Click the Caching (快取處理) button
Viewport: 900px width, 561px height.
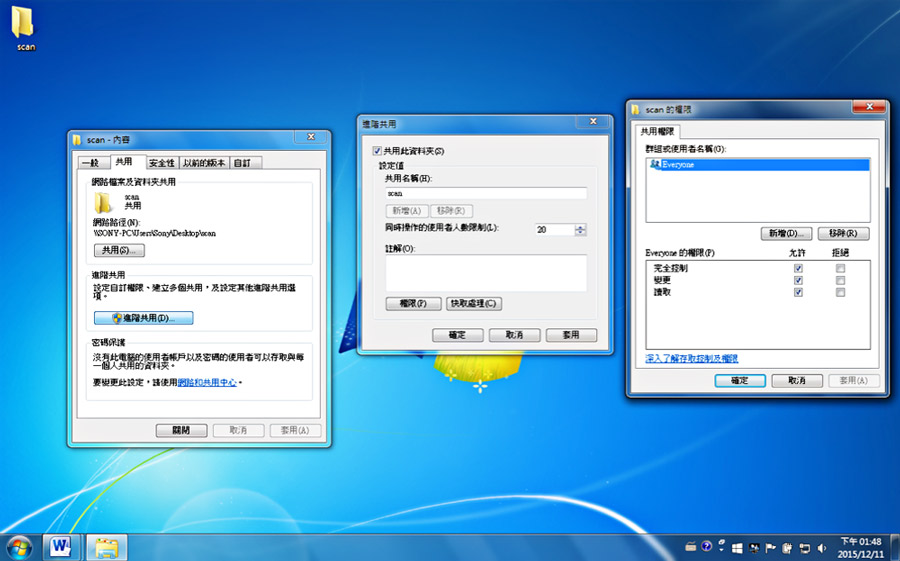[x=474, y=303]
